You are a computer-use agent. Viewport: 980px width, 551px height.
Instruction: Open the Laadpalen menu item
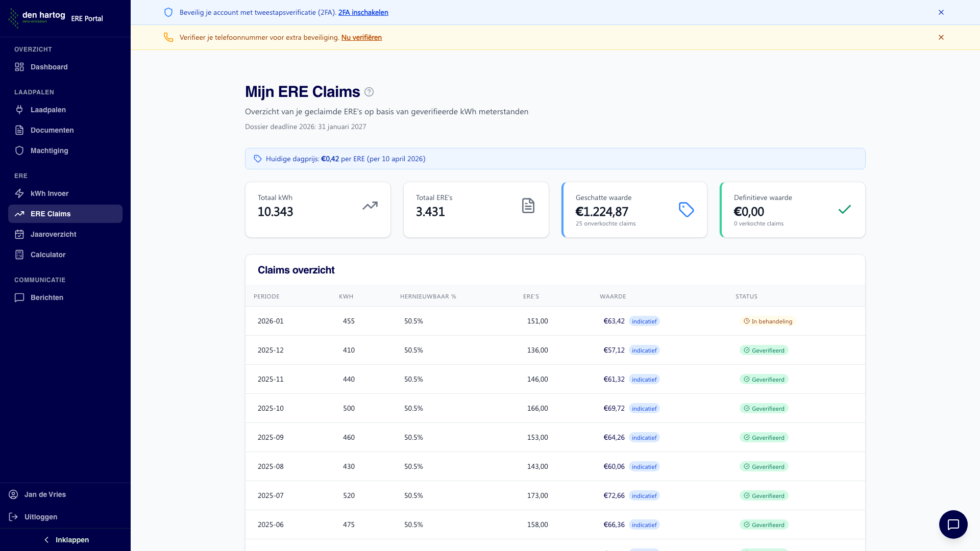[65, 110]
